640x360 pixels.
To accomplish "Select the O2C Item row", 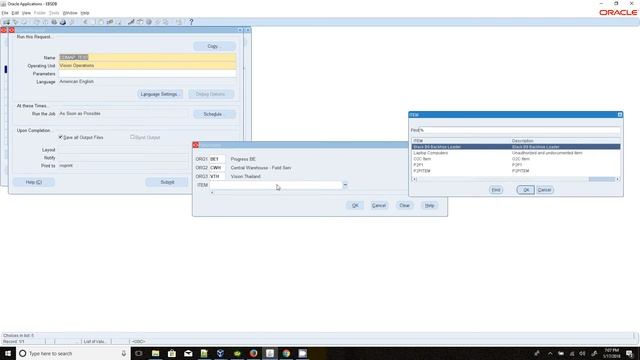I will [x=516, y=159].
